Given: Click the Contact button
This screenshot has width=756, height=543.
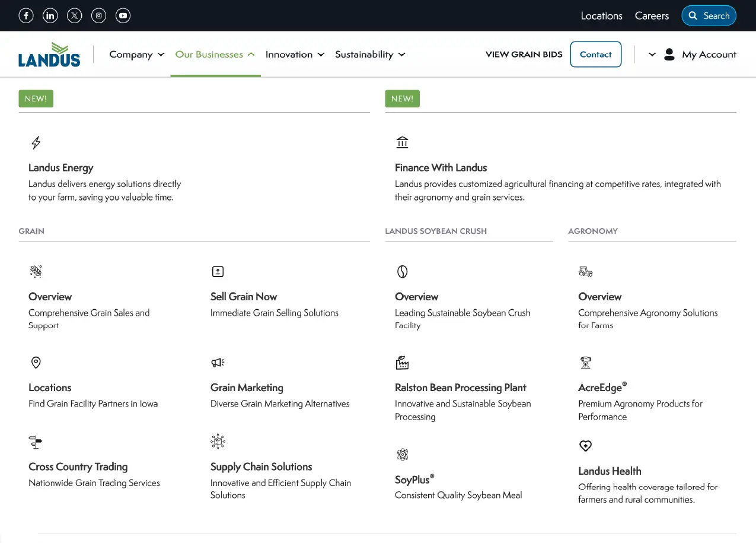Looking at the screenshot, I should [x=595, y=55].
